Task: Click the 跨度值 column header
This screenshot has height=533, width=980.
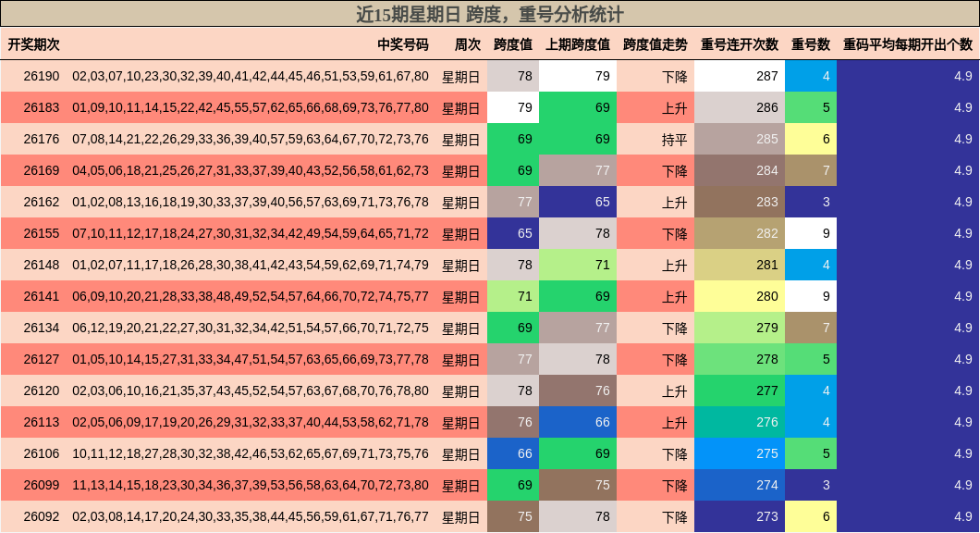Action: point(513,44)
